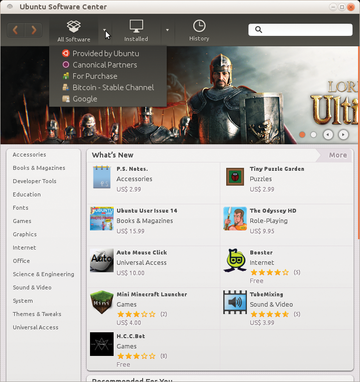This screenshot has width=360, height=382.
Task: Go forward with the right arrow
Action: pyautogui.click(x=34, y=30)
